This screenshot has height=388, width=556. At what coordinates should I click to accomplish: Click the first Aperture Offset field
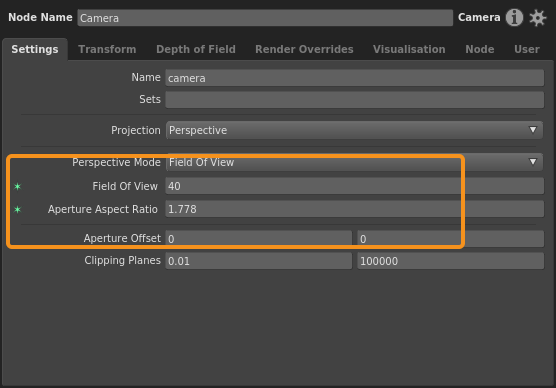[258, 239]
